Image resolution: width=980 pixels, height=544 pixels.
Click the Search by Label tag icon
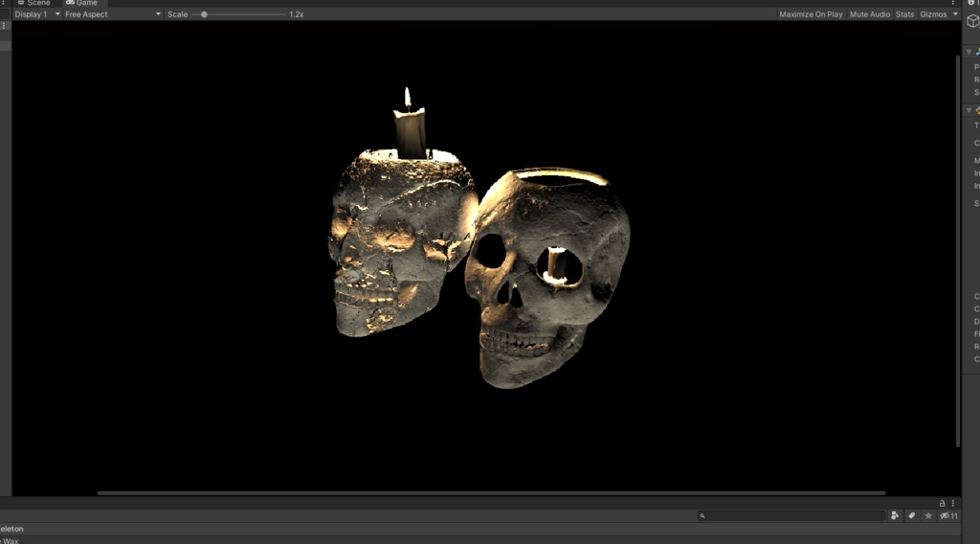click(x=911, y=516)
